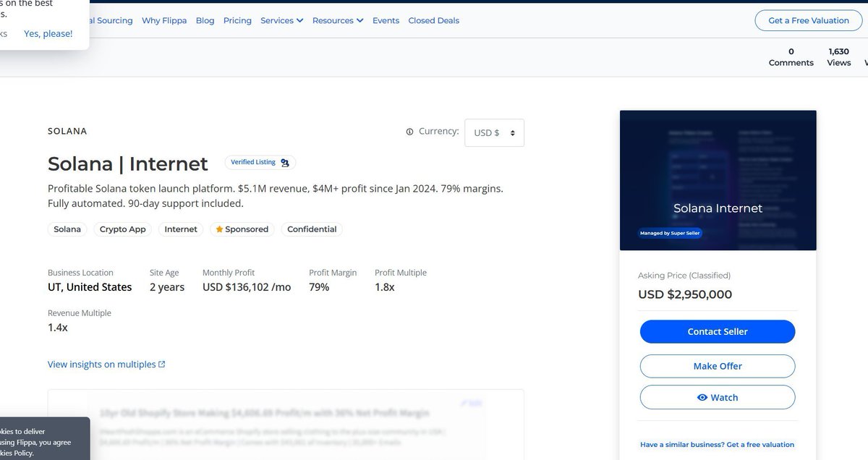The height and width of the screenshot is (460, 868).
Task: Expand the Services menu
Action: pos(281,20)
